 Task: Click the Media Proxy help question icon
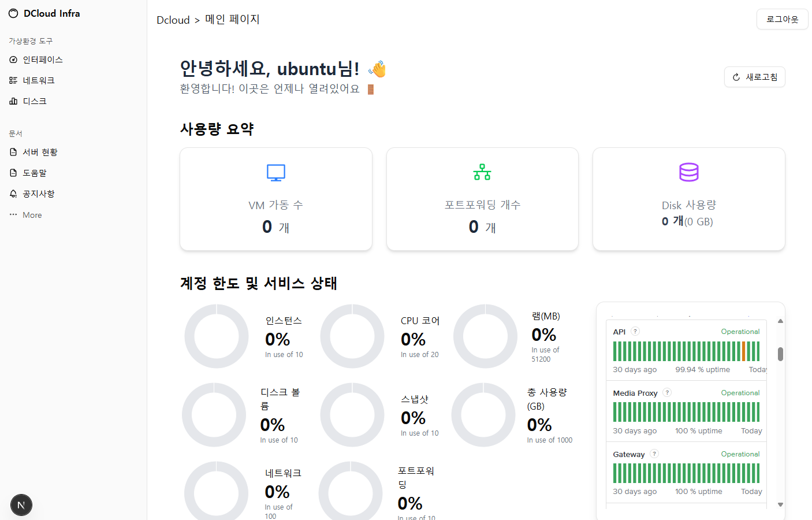[667, 393]
